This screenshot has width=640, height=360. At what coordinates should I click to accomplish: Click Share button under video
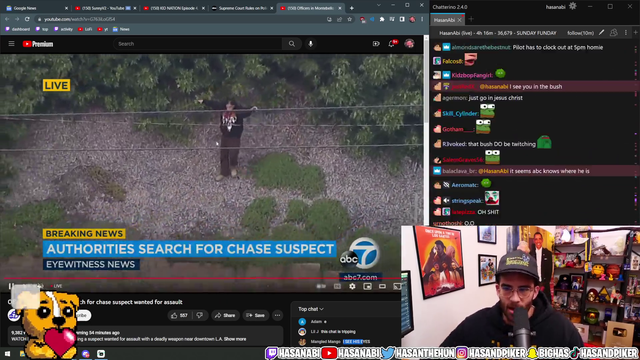[225, 316]
